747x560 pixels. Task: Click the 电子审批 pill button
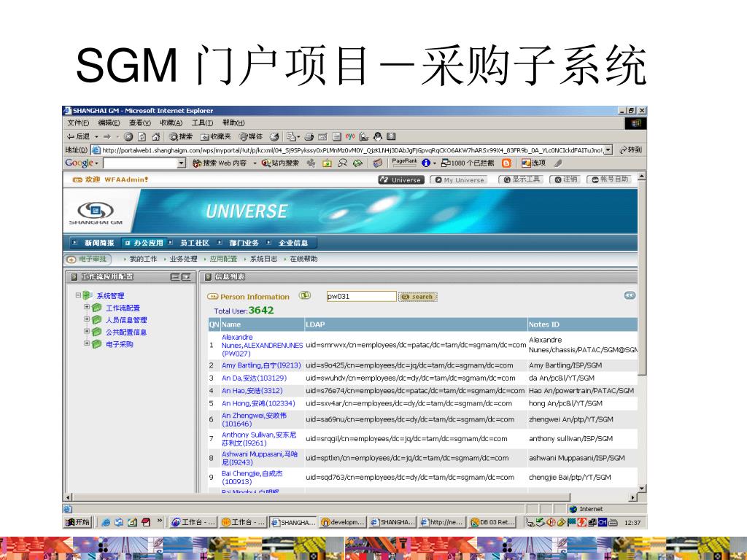pos(88,259)
